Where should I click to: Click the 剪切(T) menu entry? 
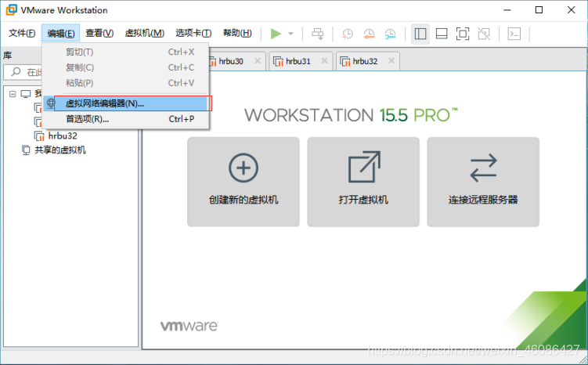(125, 52)
